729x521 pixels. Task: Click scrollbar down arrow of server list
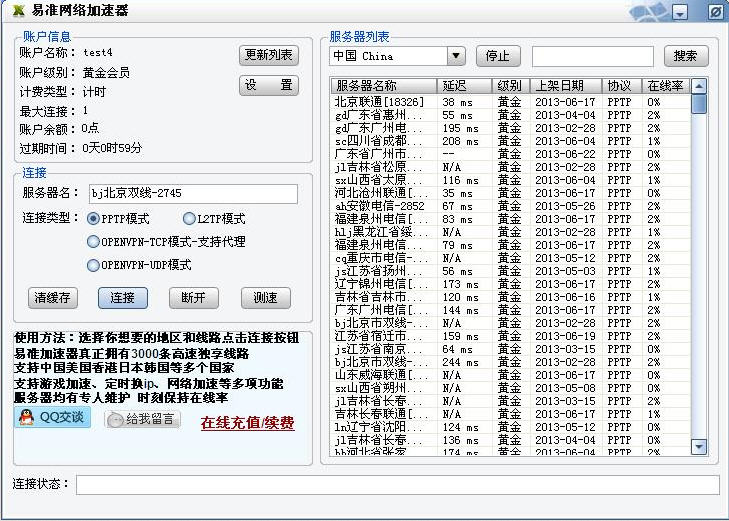point(699,447)
